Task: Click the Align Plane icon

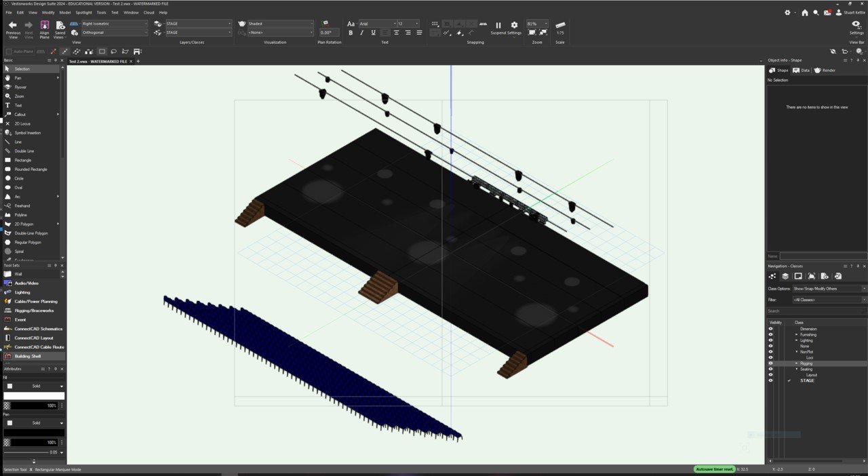Action: [x=45, y=28]
